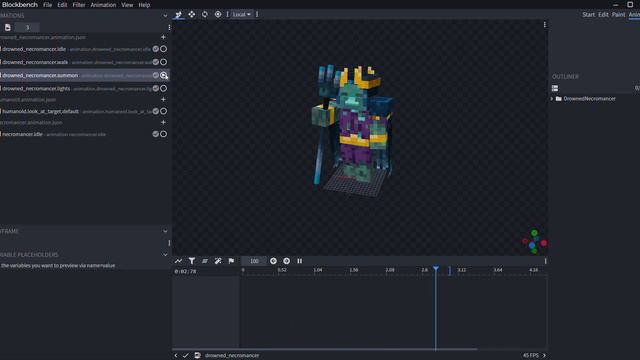The width and height of the screenshot is (640, 360).
Task: Select the drowned_necromancer.lights animation
Action: (84, 88)
